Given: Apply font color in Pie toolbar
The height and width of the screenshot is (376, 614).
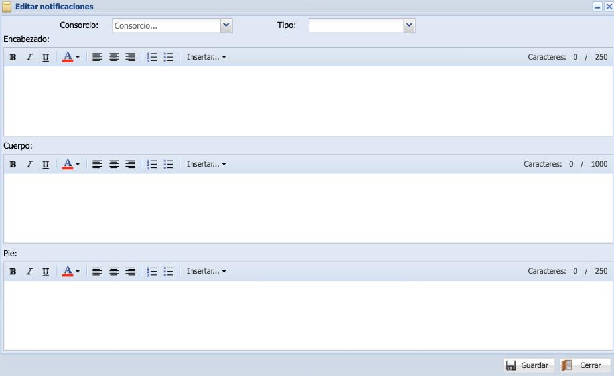Looking at the screenshot, I should (x=67, y=271).
